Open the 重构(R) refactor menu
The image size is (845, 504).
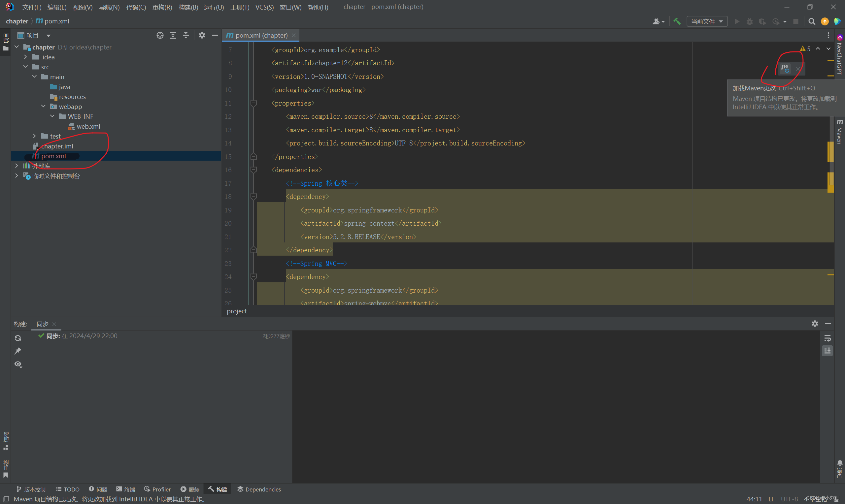162,7
